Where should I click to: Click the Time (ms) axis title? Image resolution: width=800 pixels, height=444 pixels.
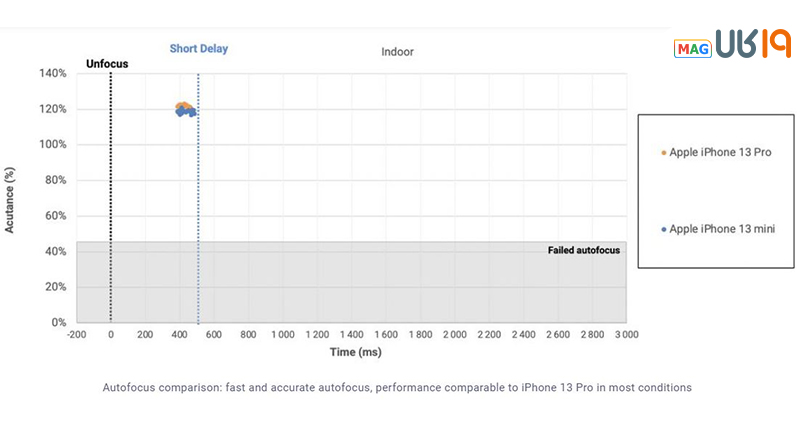pos(356,352)
